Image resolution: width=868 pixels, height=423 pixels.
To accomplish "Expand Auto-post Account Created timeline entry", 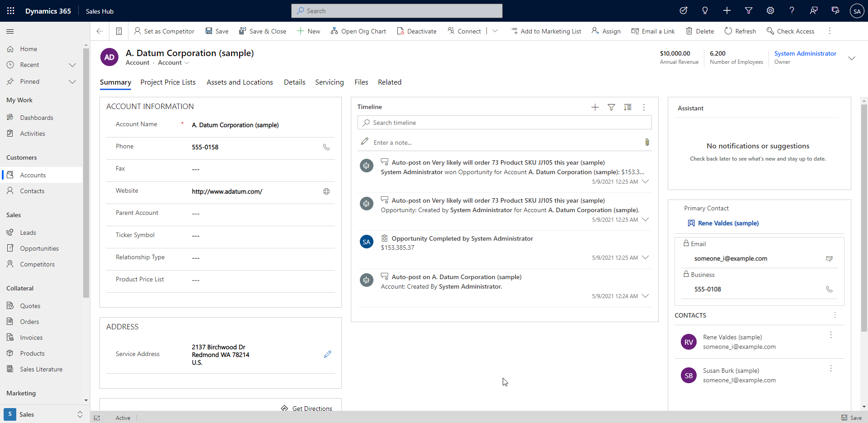I will click(x=646, y=296).
